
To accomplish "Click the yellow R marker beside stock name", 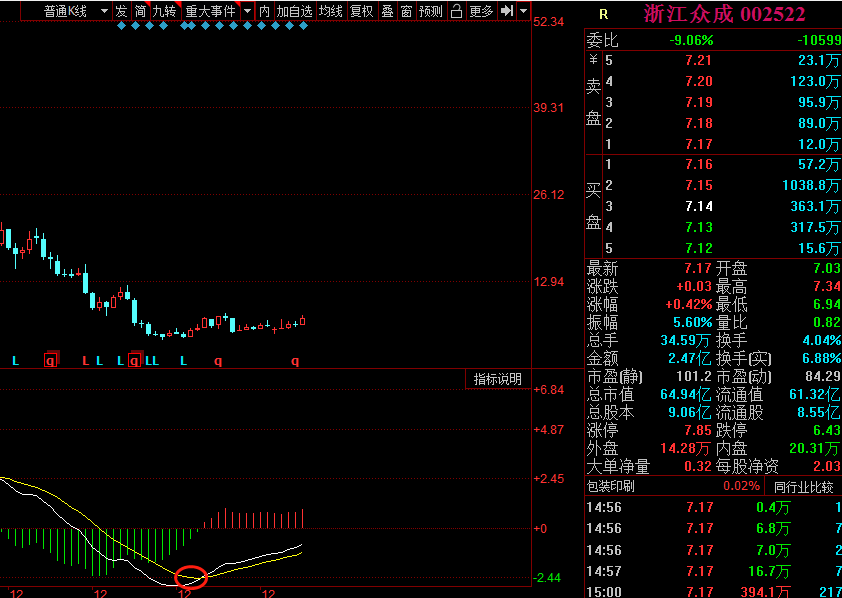I will [x=603, y=14].
